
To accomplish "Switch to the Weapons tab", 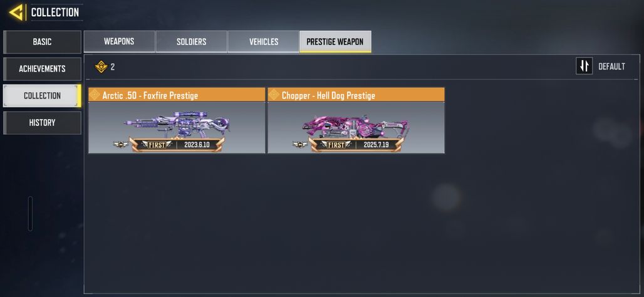I will point(119,41).
